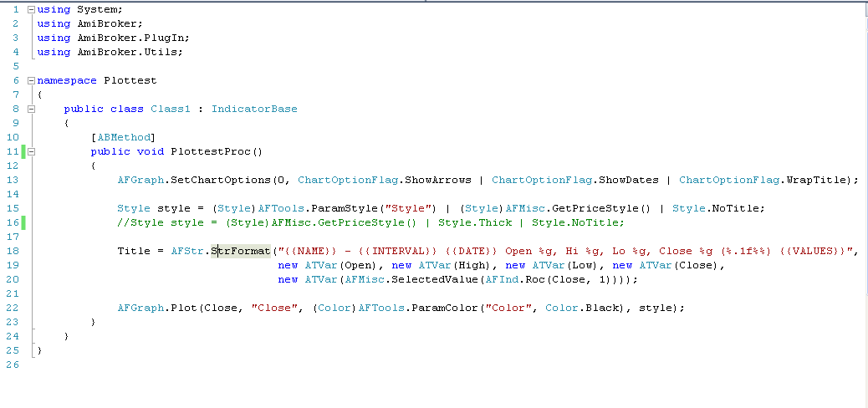
Task: Click the 'Title' variable on line 18
Action: [134, 251]
